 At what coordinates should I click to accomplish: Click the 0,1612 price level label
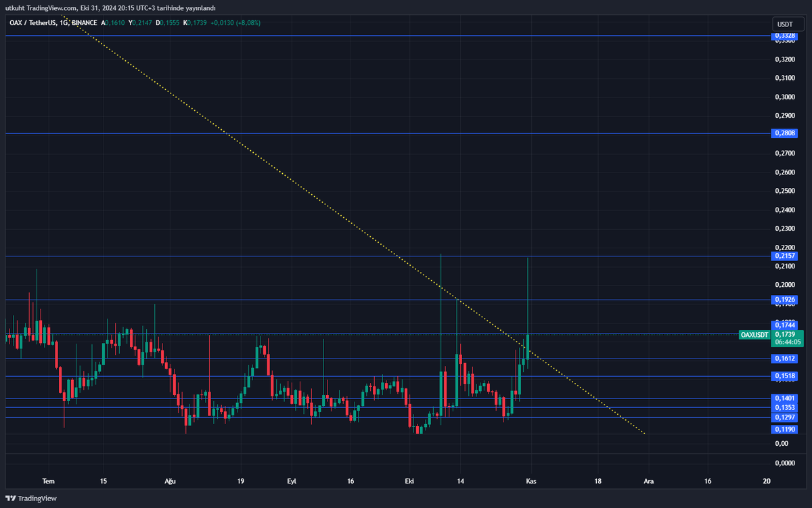[785, 359]
